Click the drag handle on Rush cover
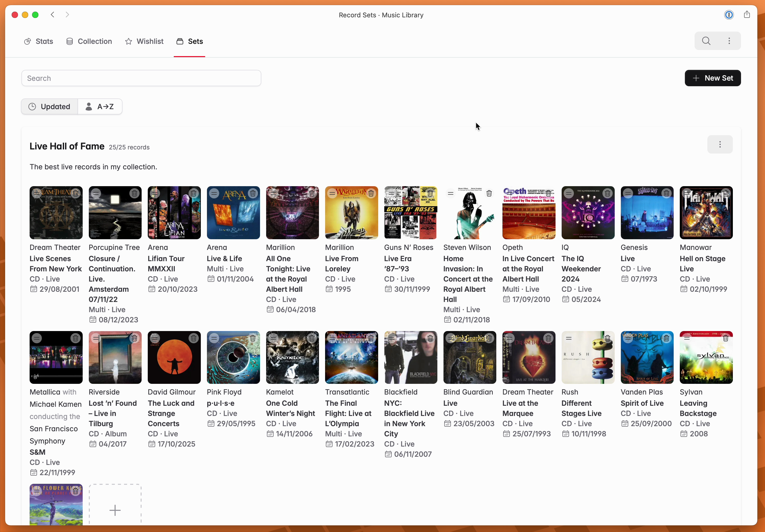The height and width of the screenshot is (532, 765). (569, 338)
